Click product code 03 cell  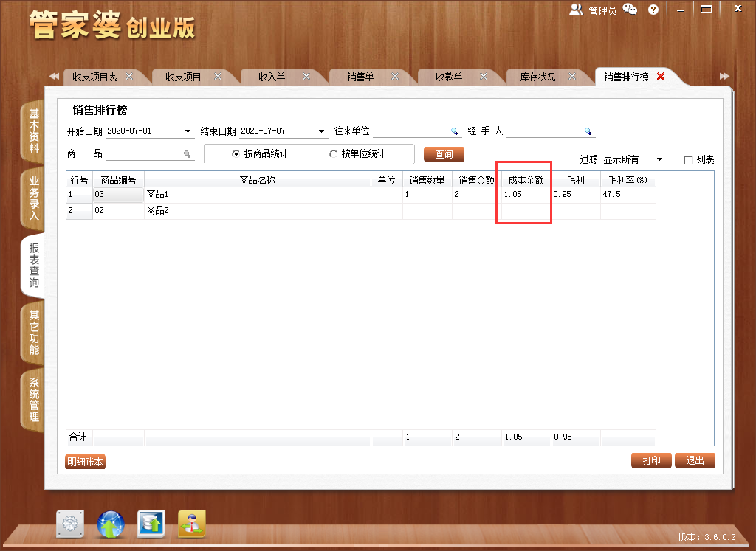coord(118,195)
